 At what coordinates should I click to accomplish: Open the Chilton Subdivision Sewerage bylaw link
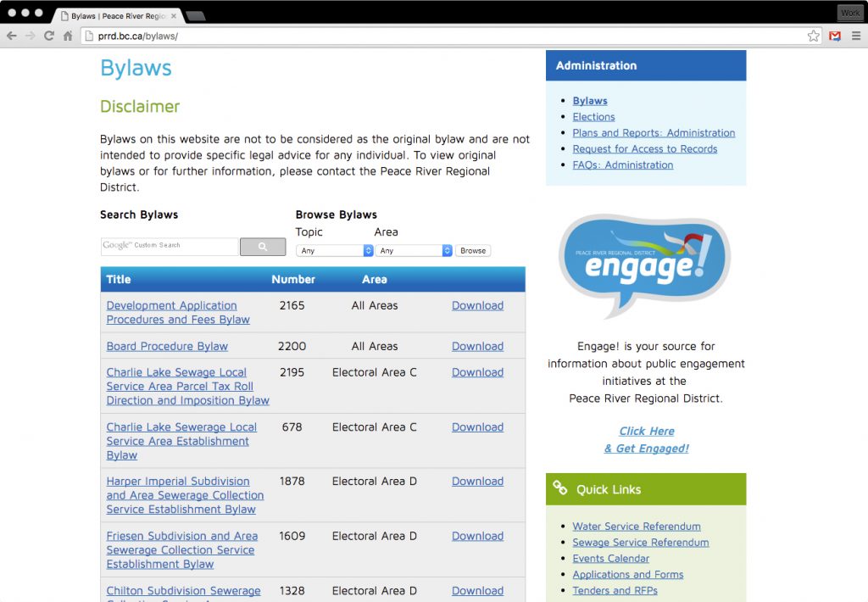tap(183, 591)
